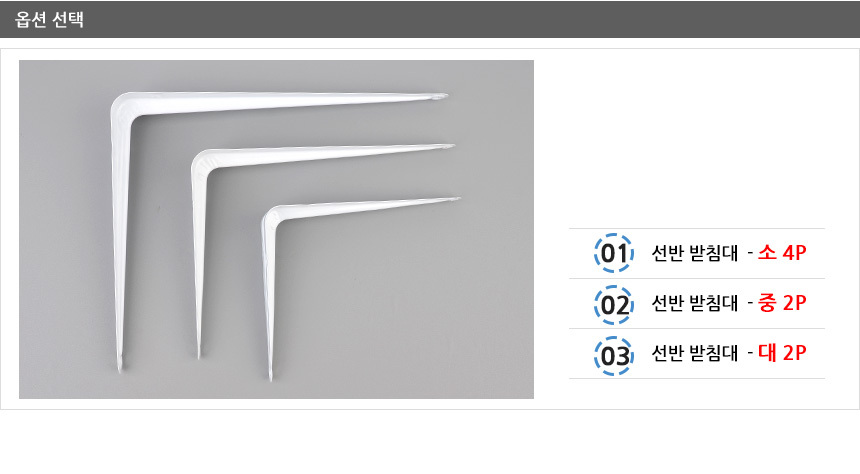The height and width of the screenshot is (474, 860).
Task: Click the 옵션 선택 header title
Action: [49, 20]
